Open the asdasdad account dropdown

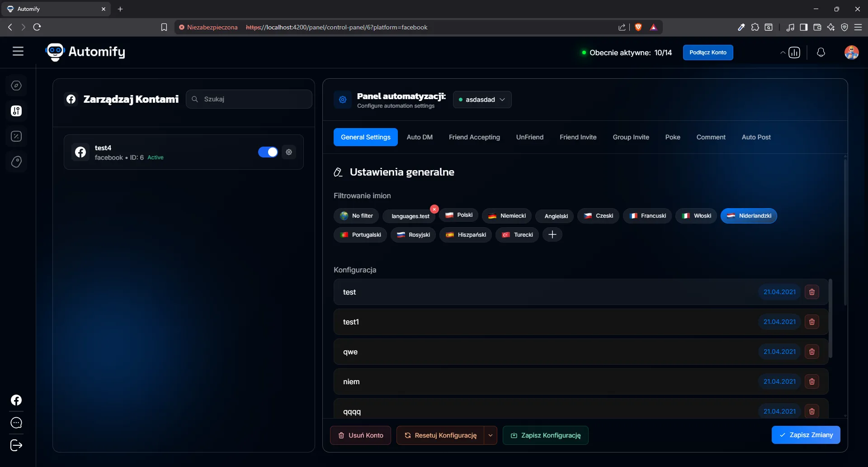point(482,100)
